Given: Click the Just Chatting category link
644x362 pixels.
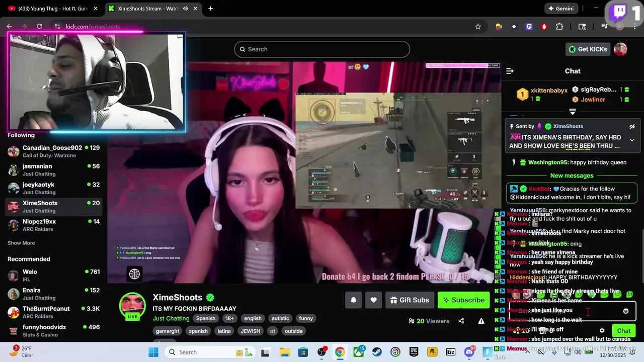Looking at the screenshot, I should (171, 318).
